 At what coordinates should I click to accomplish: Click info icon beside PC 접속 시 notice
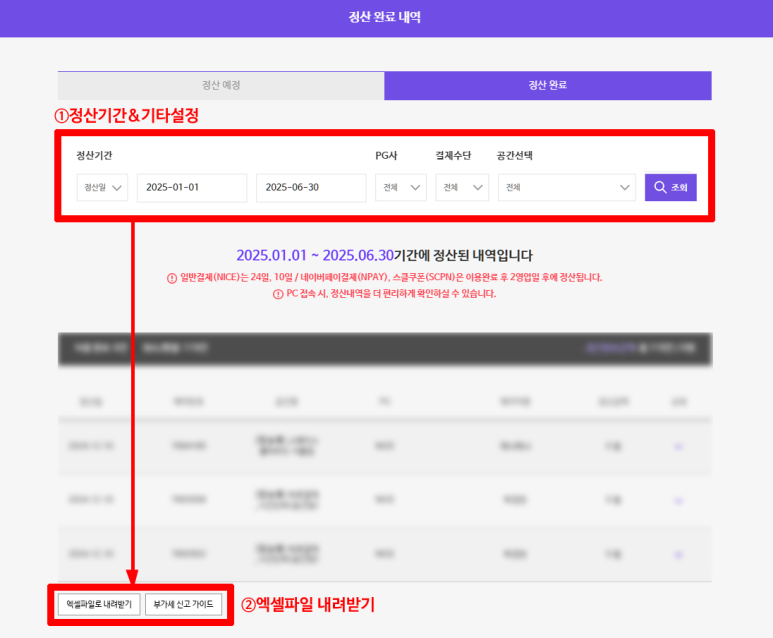tap(278, 294)
